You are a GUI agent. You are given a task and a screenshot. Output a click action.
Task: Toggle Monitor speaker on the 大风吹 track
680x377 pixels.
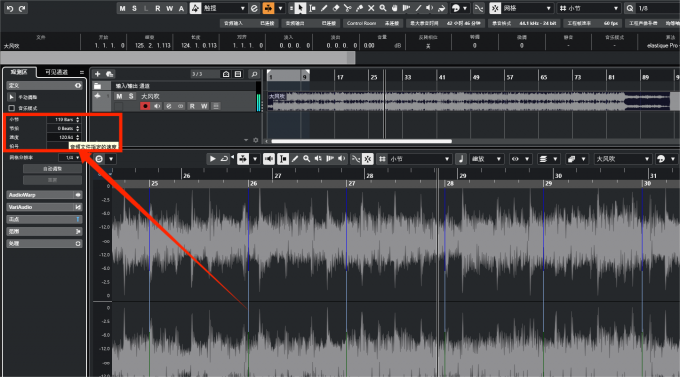click(157, 106)
